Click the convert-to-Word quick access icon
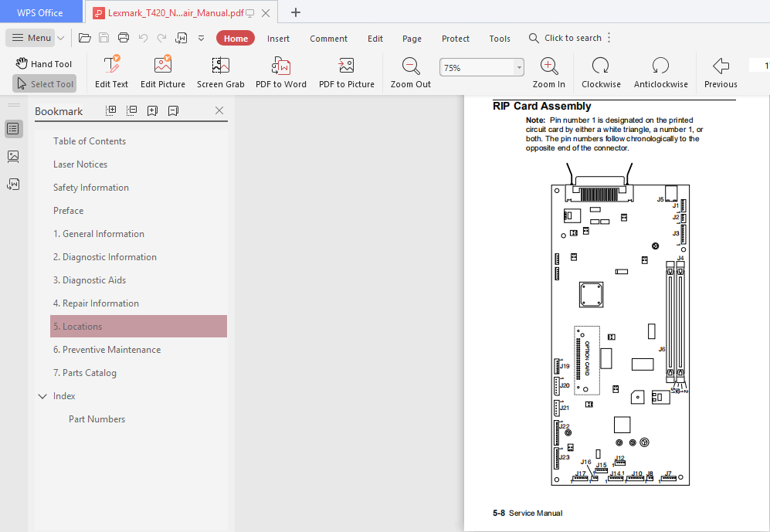This screenshot has height=532, width=770. pos(181,38)
